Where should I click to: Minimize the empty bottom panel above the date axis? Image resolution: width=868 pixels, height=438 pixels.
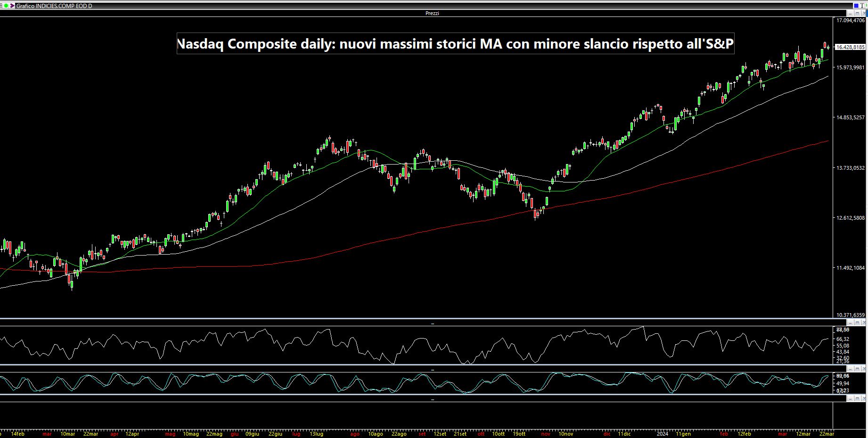tap(850, 398)
